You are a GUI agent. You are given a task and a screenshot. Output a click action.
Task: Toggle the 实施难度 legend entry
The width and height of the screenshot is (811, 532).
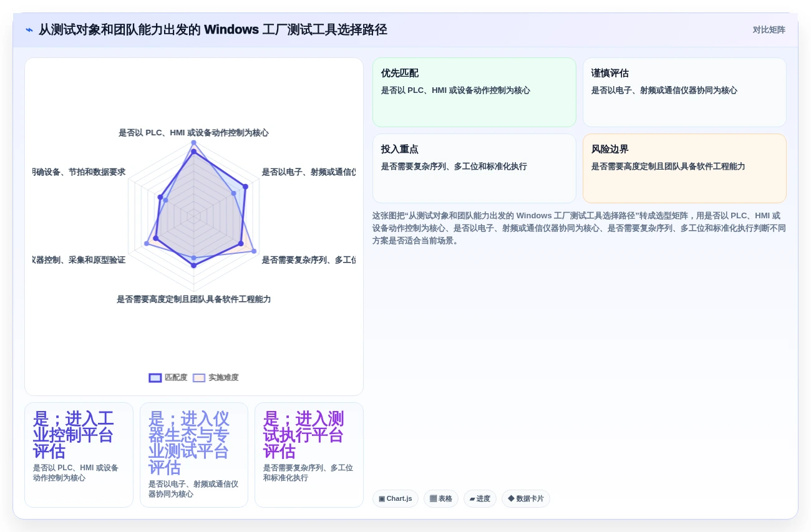point(216,377)
